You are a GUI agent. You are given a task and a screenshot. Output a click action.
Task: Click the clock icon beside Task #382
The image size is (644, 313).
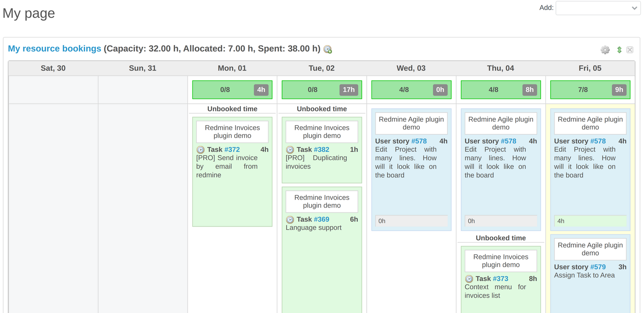[290, 150]
